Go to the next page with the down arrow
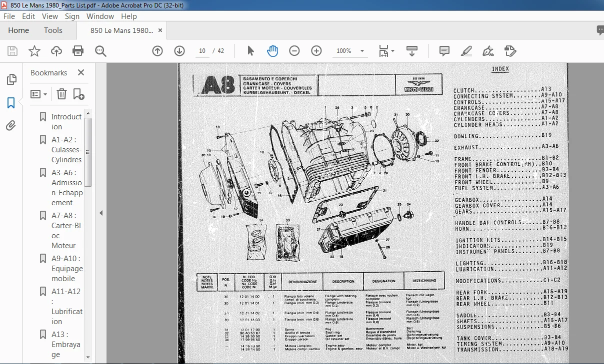 [179, 51]
